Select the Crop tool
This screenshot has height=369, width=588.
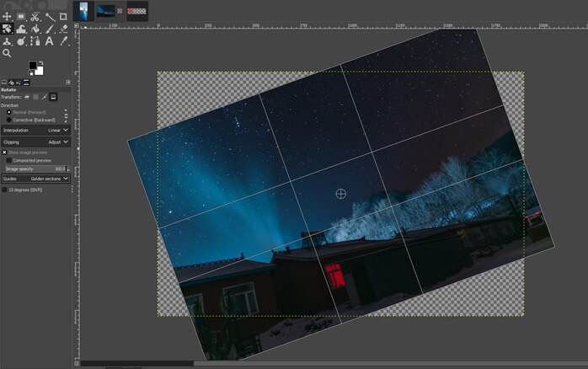[x=63, y=17]
